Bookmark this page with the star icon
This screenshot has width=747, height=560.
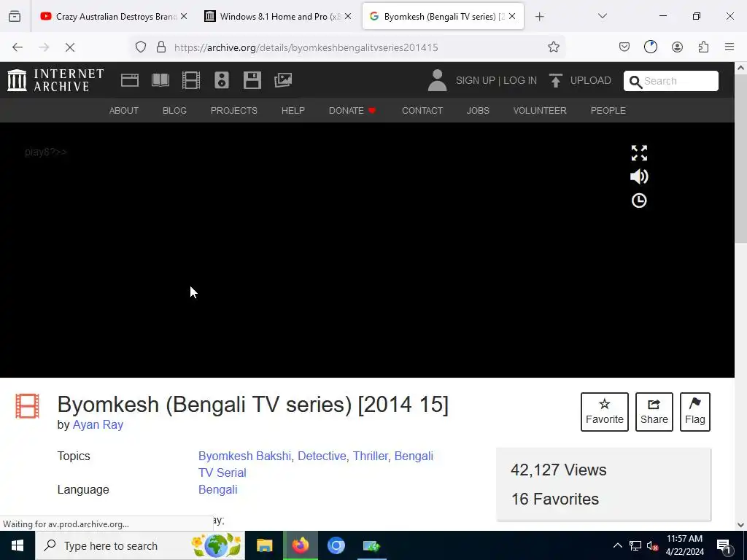(553, 47)
